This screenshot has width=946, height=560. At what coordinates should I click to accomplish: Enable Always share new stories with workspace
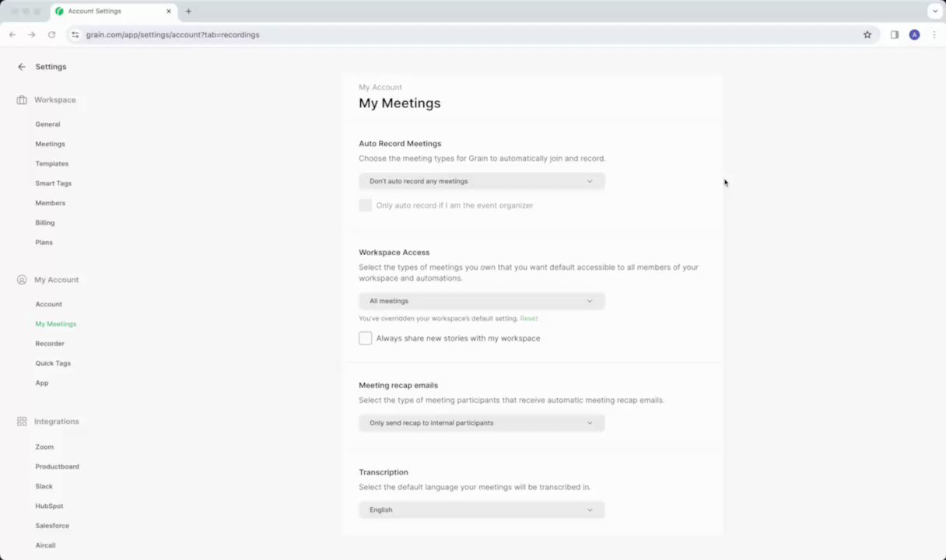coord(366,338)
